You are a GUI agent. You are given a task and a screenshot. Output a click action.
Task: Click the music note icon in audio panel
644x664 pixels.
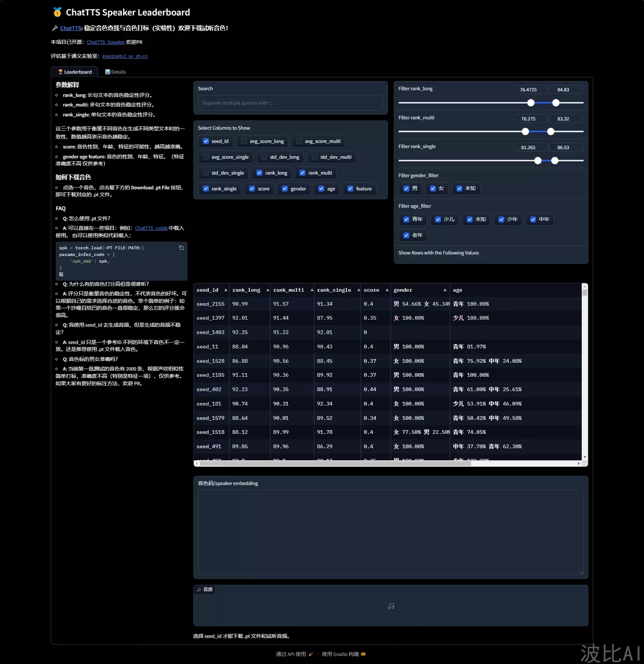click(x=391, y=606)
